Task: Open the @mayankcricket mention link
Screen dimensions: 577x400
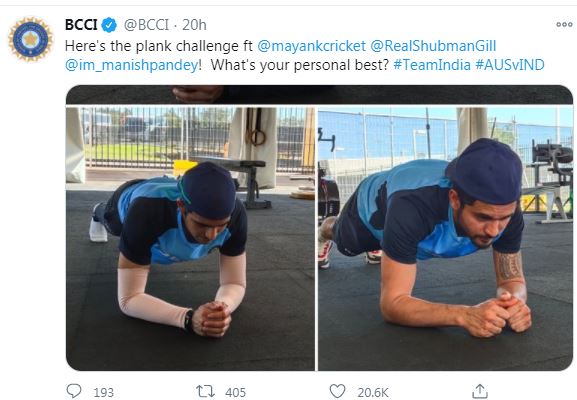Action: click(311, 46)
